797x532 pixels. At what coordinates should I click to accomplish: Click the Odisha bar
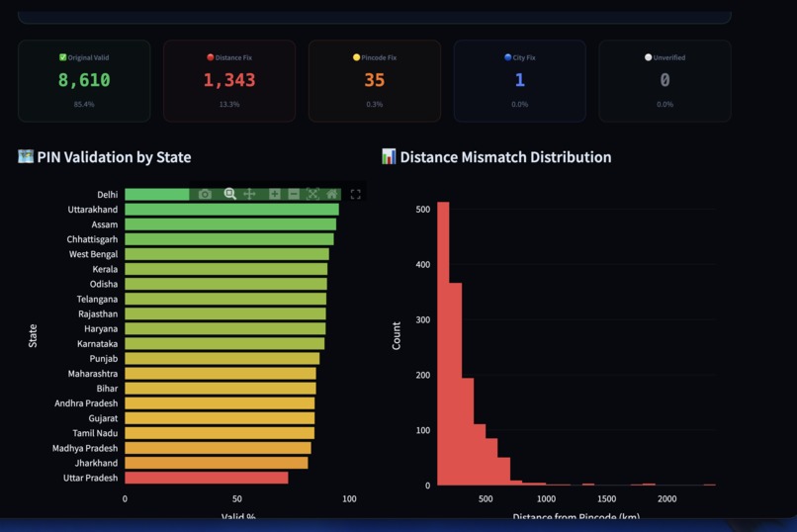[x=226, y=284]
